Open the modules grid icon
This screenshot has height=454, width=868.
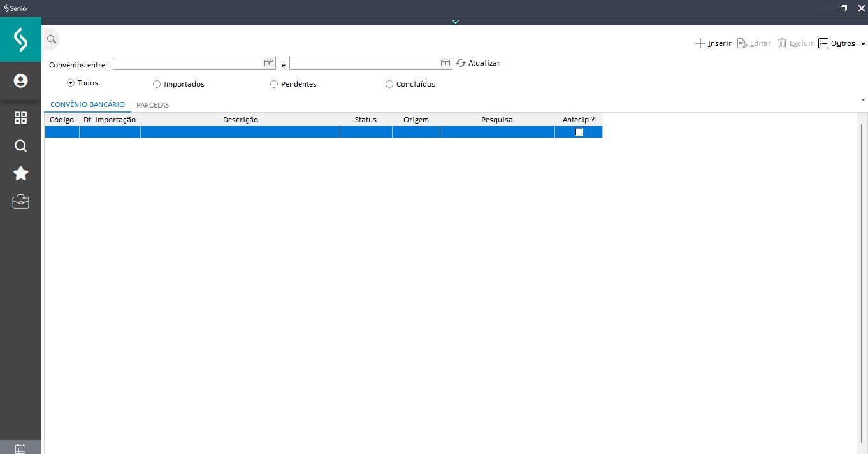[x=20, y=117]
